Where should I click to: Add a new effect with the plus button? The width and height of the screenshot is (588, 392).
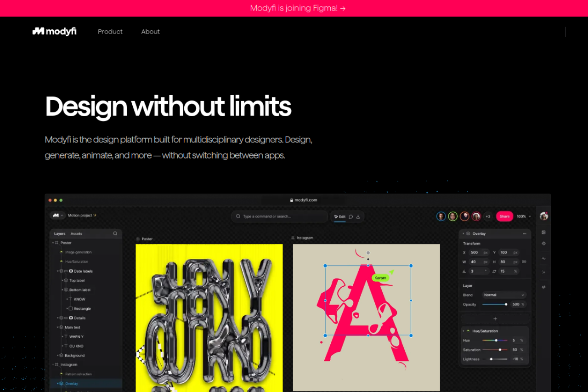[495, 318]
